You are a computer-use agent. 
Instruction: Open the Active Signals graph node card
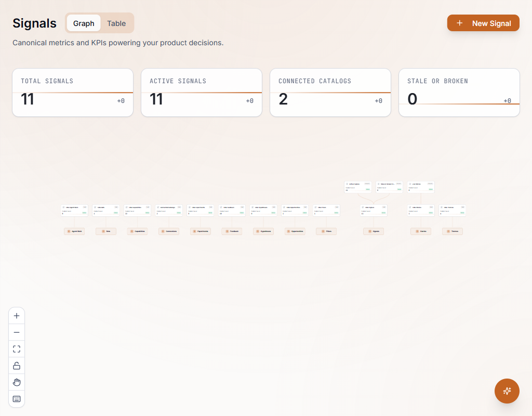[x=358, y=187]
